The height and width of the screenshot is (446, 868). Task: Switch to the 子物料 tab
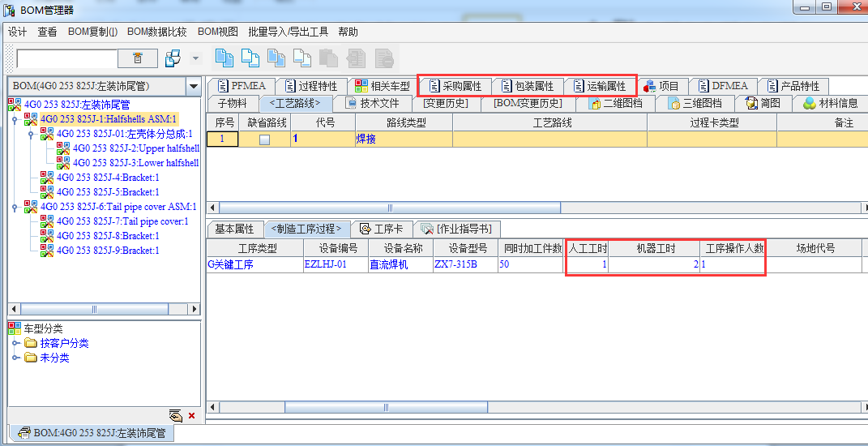[x=232, y=103]
